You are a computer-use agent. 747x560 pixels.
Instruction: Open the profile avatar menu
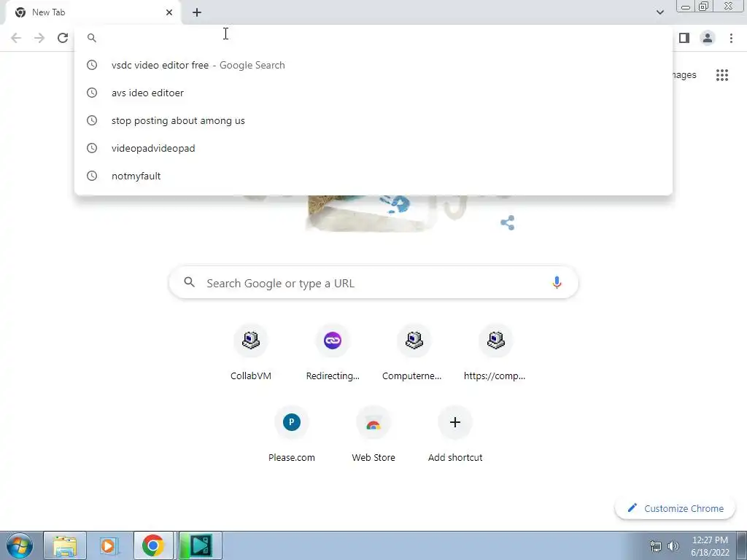pyautogui.click(x=708, y=38)
